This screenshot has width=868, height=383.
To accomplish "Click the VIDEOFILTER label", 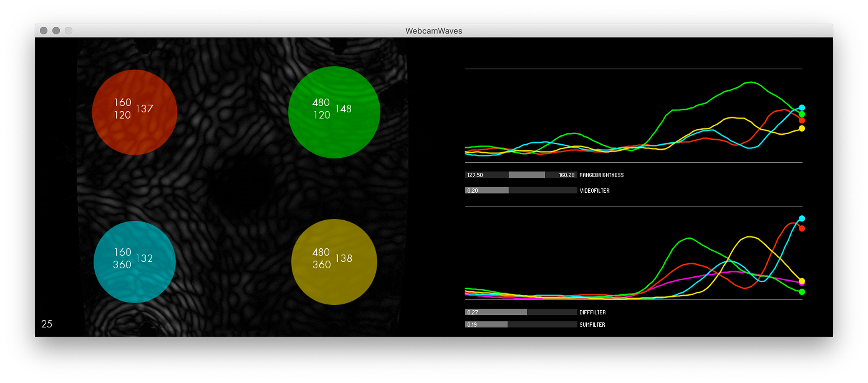I will [594, 191].
